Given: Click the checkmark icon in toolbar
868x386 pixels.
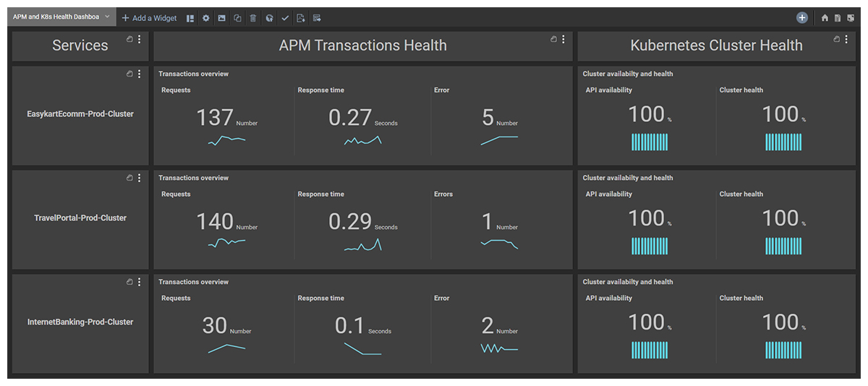Looking at the screenshot, I should coord(285,18).
